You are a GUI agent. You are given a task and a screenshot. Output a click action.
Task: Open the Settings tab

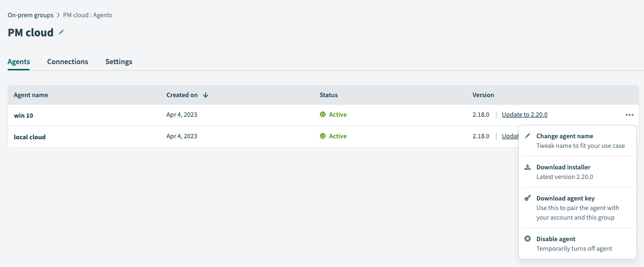(x=119, y=62)
